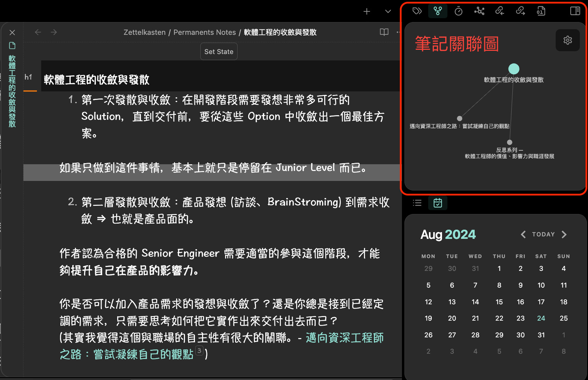Open the timer pane icon
Screen dimensions: 588x380
[x=458, y=11]
